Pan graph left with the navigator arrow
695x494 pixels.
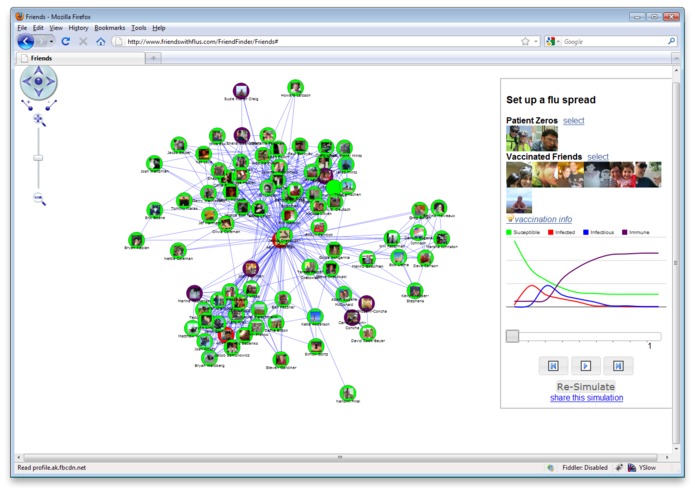click(x=27, y=82)
